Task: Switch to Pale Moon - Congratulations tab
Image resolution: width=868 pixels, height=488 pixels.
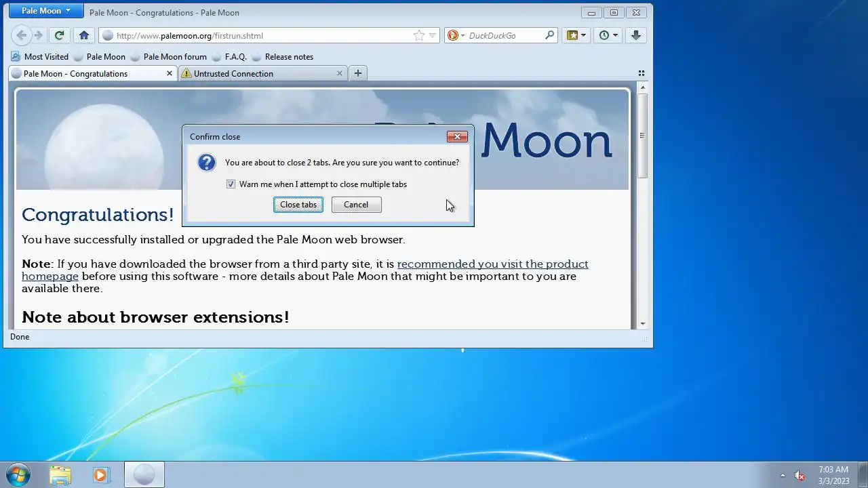Action: (93, 73)
